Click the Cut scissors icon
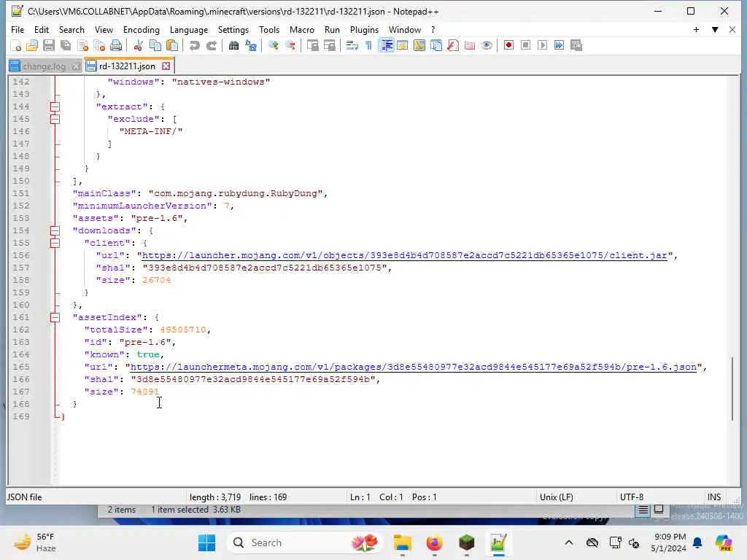Screen dimensions: 747x560 138,45
